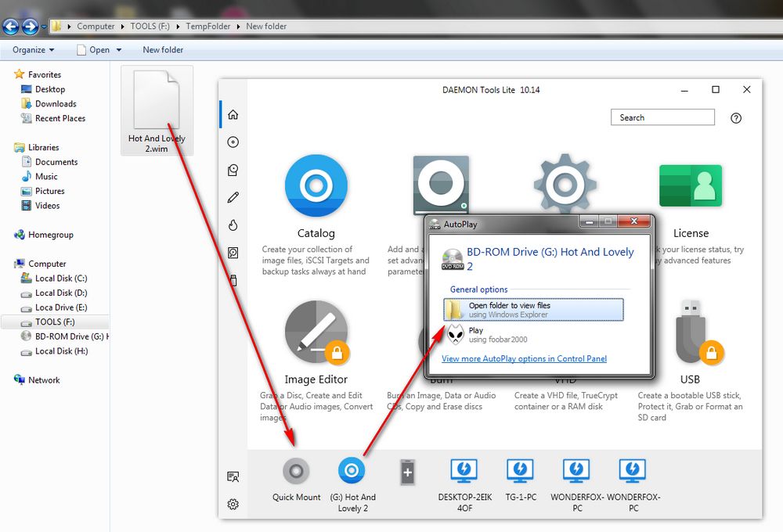This screenshot has width=783, height=532.
Task: Click the add device plus icon
Action: pos(407,472)
